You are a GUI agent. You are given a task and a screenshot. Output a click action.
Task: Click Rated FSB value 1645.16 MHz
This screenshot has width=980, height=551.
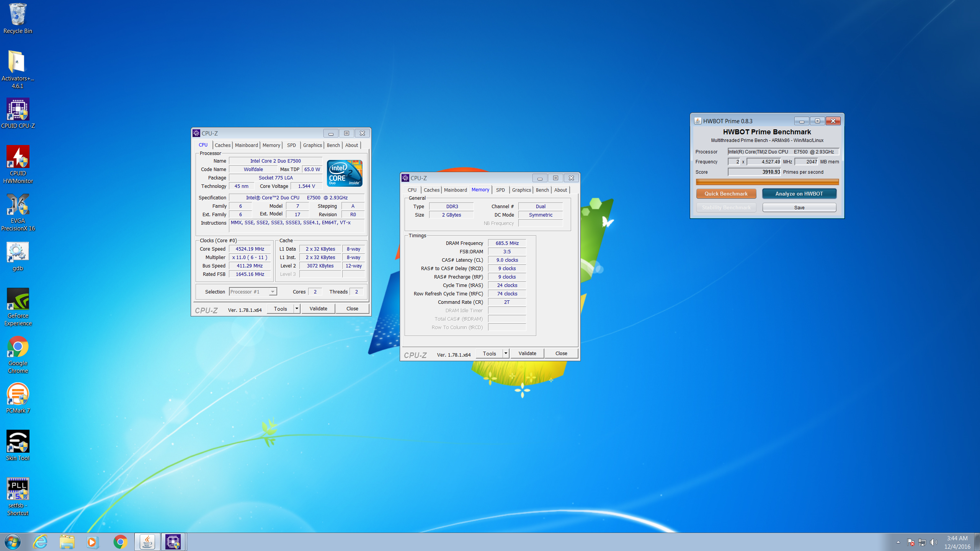250,274
